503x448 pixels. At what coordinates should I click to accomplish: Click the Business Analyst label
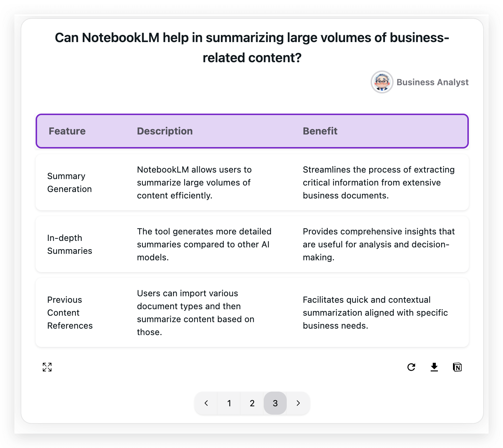pos(432,82)
